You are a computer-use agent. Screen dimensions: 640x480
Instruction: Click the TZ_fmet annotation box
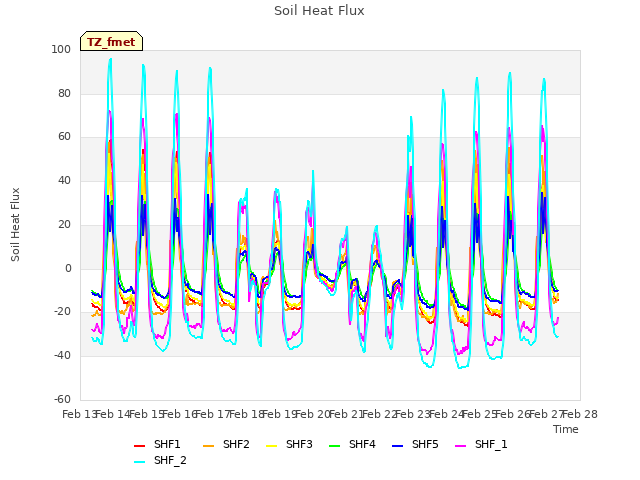pyautogui.click(x=111, y=41)
